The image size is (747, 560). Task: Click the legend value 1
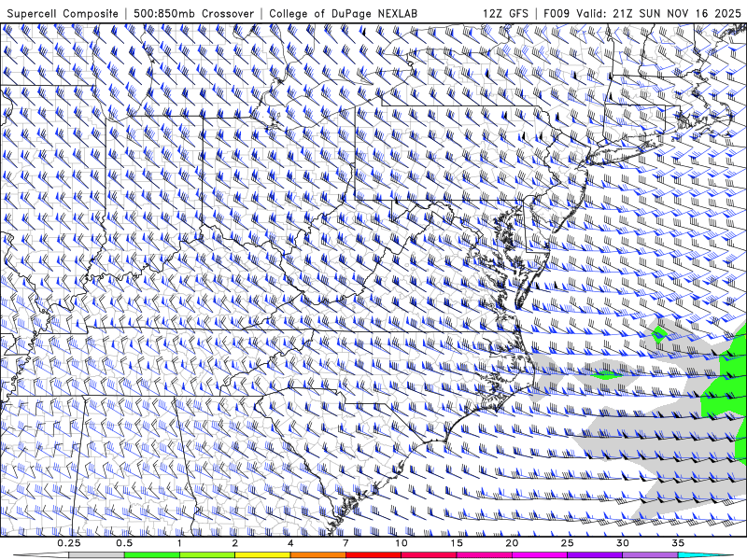(179, 543)
